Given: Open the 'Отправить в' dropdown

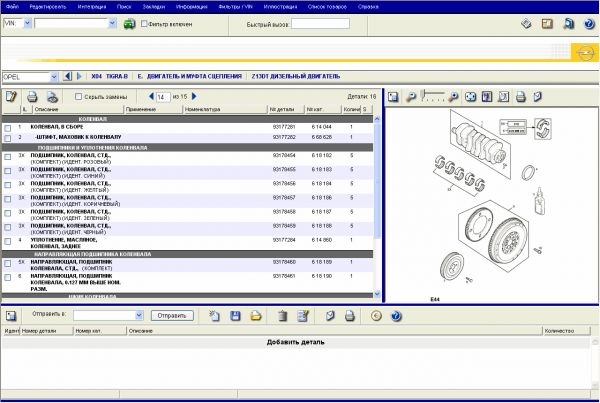Looking at the screenshot, I should point(139,315).
